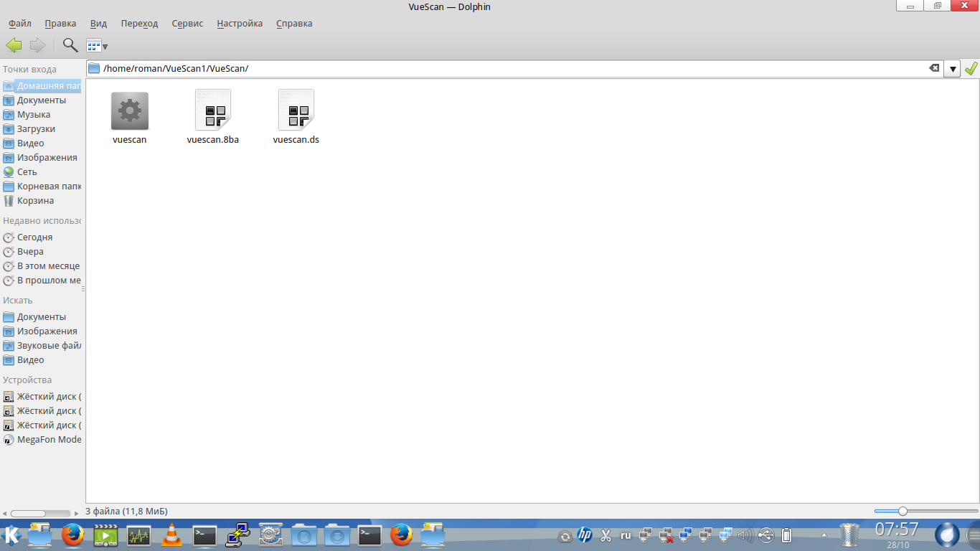Select the vuescan.8ba file

pos(213,118)
